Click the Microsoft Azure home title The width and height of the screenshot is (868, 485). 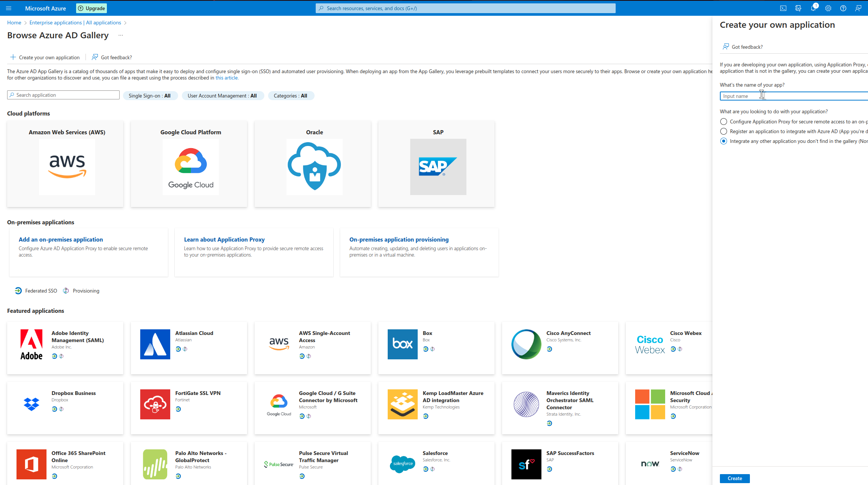click(45, 8)
